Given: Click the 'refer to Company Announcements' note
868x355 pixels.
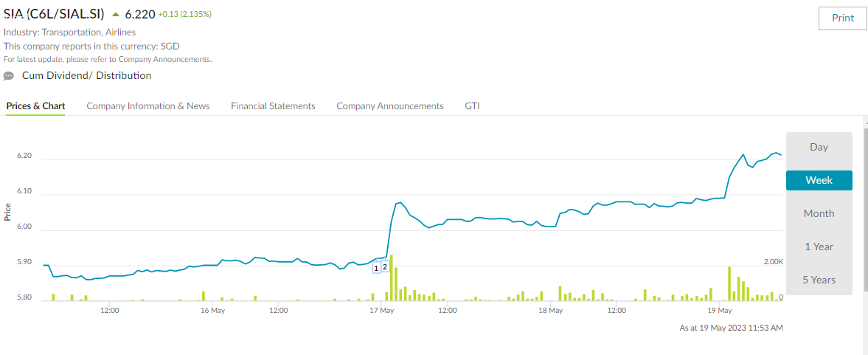Looking at the screenshot, I should point(108,59).
